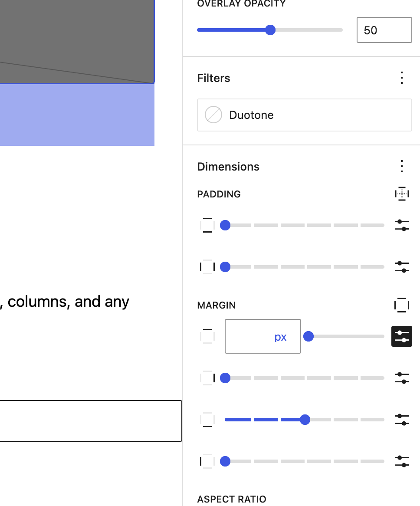Toggle custom size for the left margin slider
The image size is (420, 506).
(402, 461)
